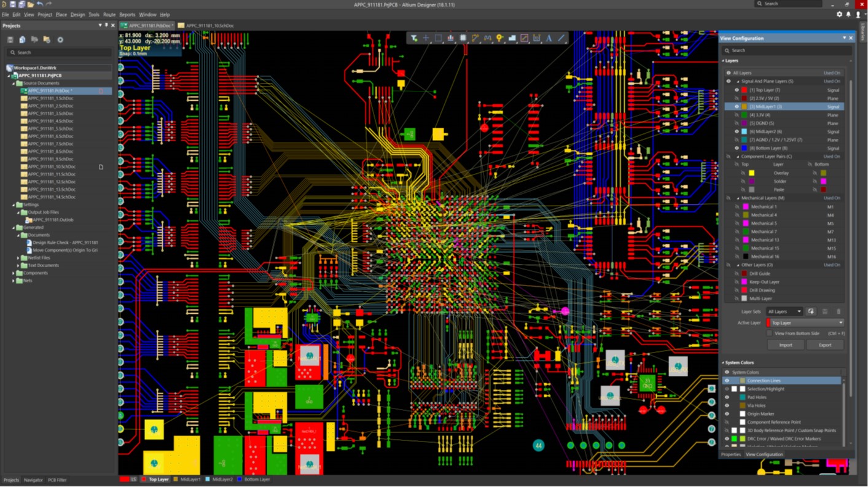Click the create layer set icon
Viewport: 868px width, 487px height.
point(811,311)
